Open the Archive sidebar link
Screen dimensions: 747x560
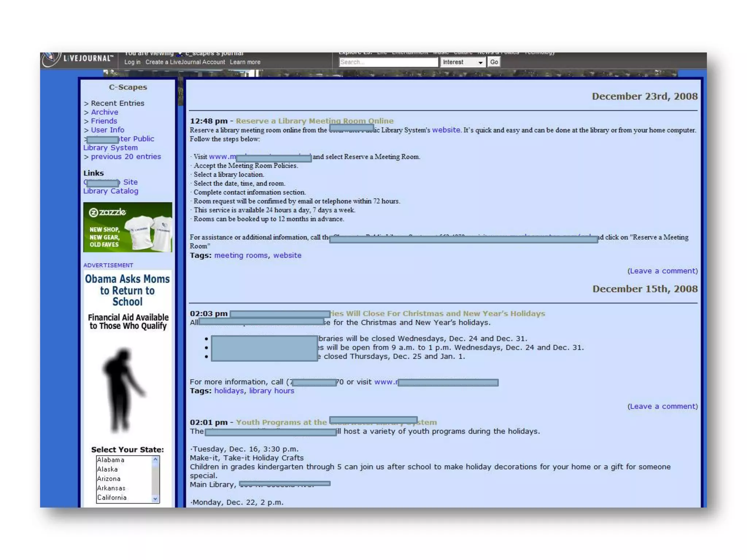pyautogui.click(x=104, y=112)
